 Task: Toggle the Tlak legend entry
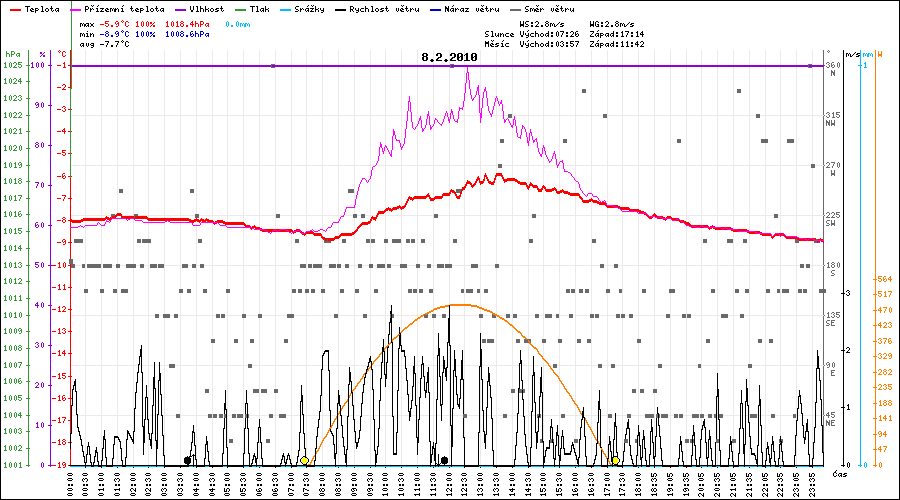259,8
